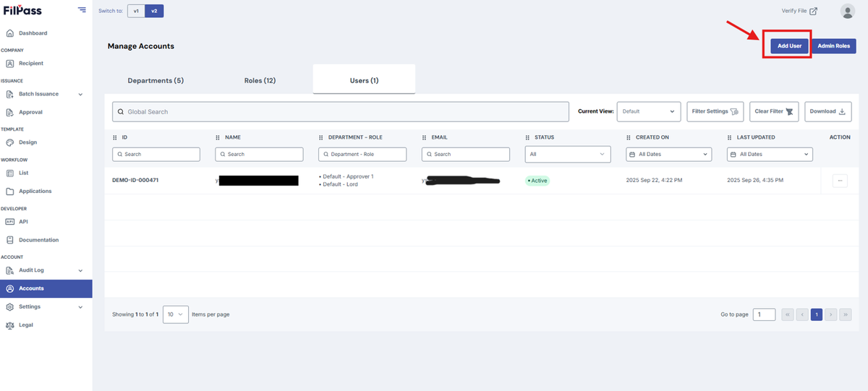Click the Documentation book icon
Viewport: 868px width, 391px height.
click(x=10, y=240)
